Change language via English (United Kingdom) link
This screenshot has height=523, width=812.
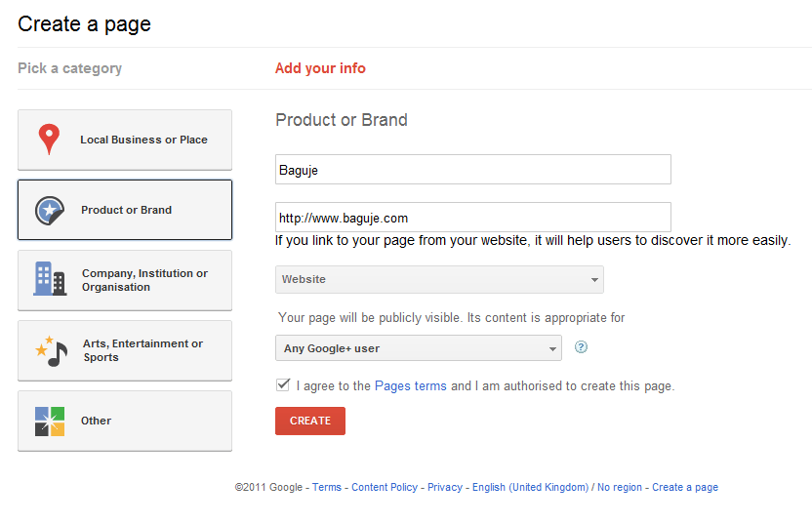click(530, 487)
